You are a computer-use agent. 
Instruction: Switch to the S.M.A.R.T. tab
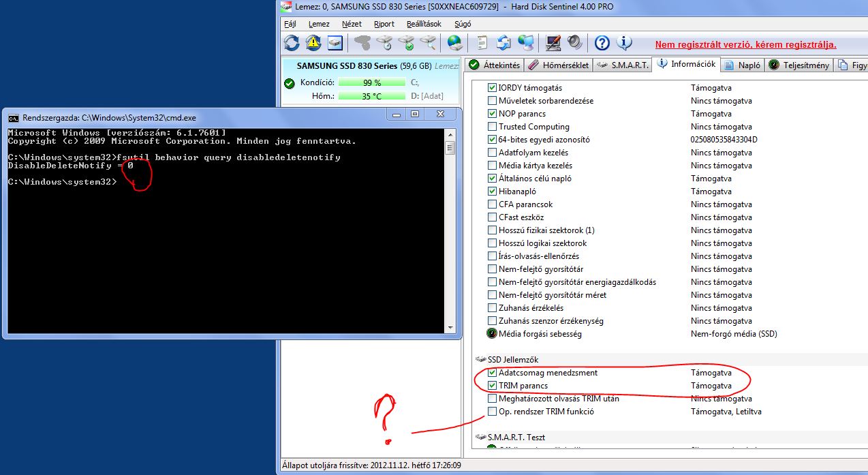(x=622, y=65)
